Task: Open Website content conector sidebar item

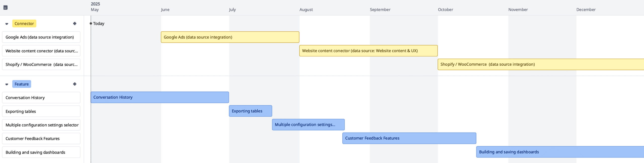Action: [x=41, y=51]
